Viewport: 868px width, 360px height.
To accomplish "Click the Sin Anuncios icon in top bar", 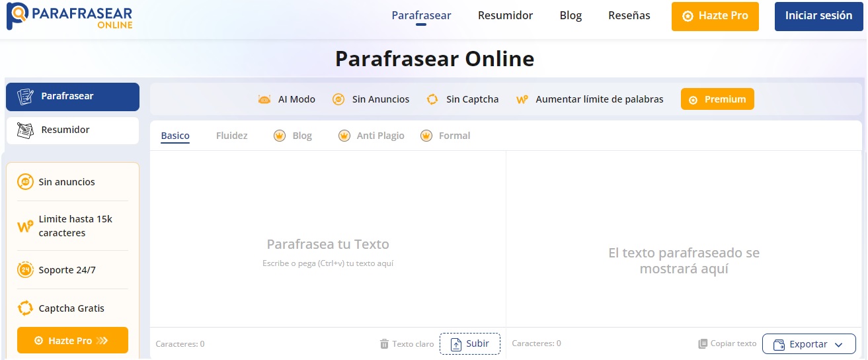I will (338, 99).
